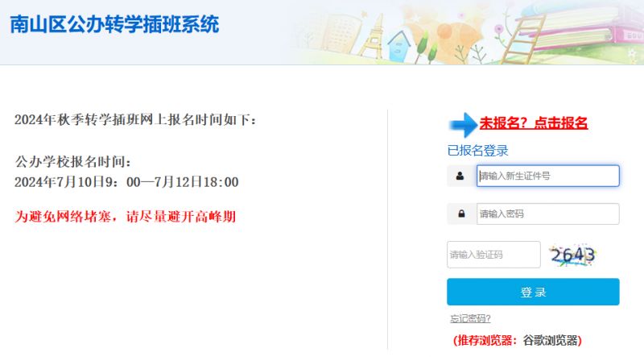Image resolution: width=644 pixels, height=357 pixels.
Task: Refresh the 2643 captcha image
Action: pyautogui.click(x=572, y=255)
